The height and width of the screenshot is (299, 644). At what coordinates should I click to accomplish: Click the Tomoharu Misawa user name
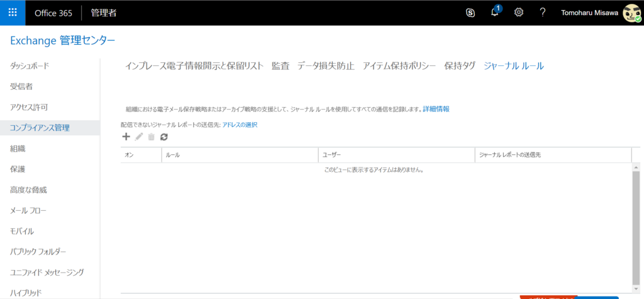pos(591,13)
